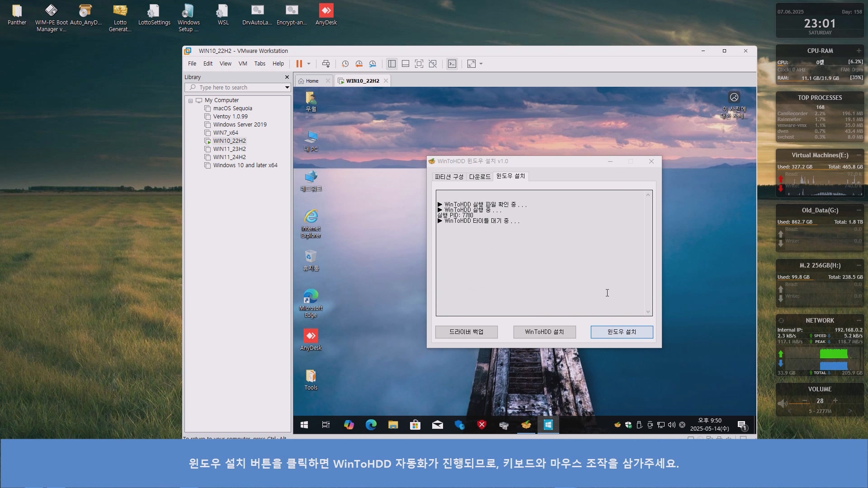Open the Edit menu in VMware
The width and height of the screenshot is (868, 488).
coord(208,64)
